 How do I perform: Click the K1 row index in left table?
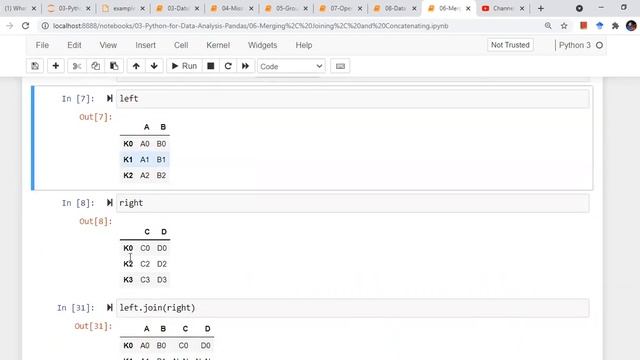tap(128, 160)
